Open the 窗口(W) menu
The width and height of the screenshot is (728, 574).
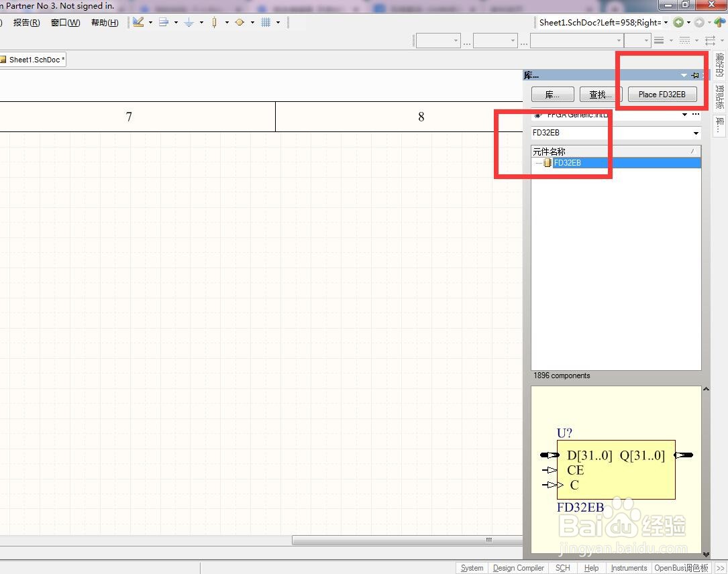point(66,22)
